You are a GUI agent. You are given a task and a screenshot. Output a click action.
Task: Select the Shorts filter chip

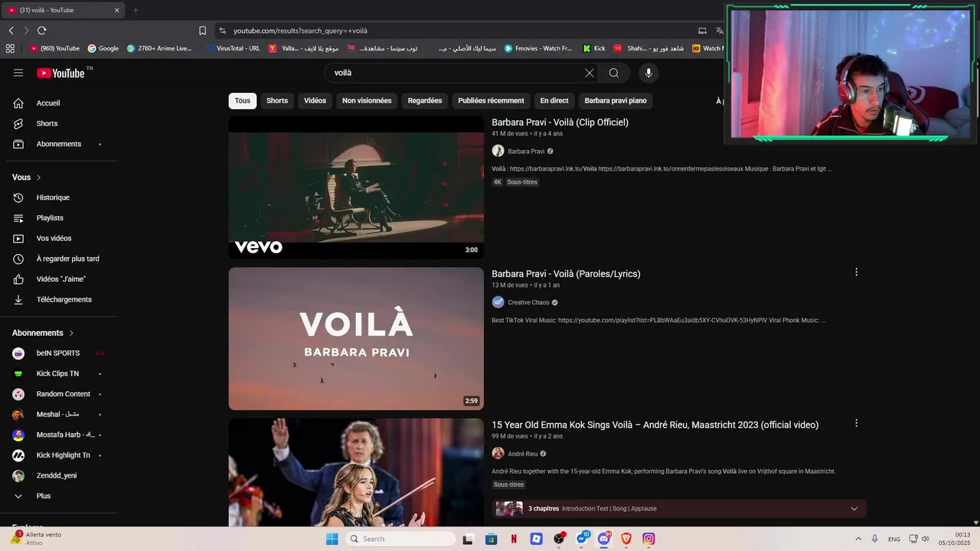coord(277,100)
